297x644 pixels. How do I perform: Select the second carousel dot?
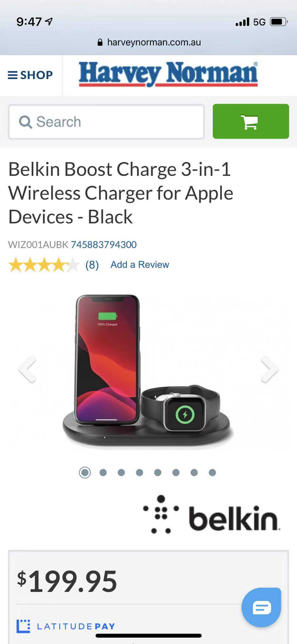(x=103, y=472)
